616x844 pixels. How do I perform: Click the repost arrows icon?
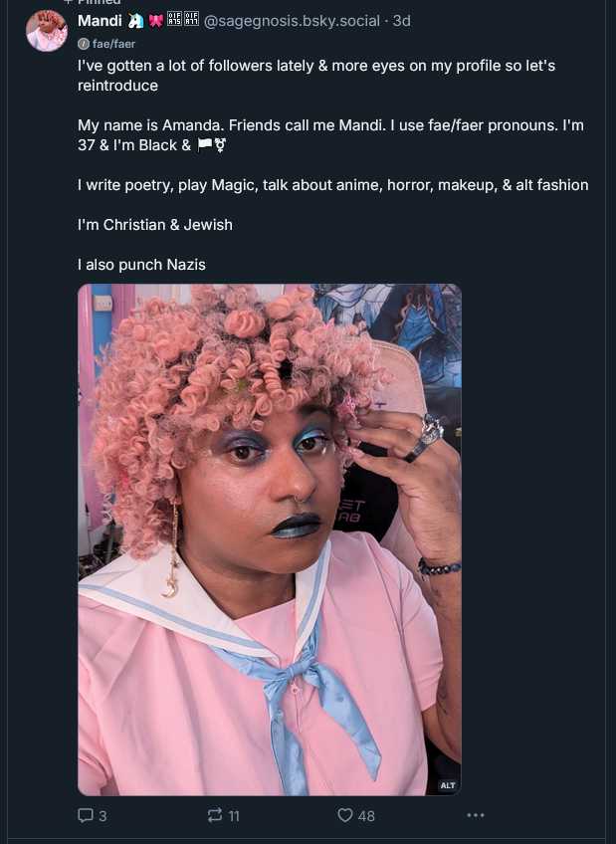click(x=215, y=815)
